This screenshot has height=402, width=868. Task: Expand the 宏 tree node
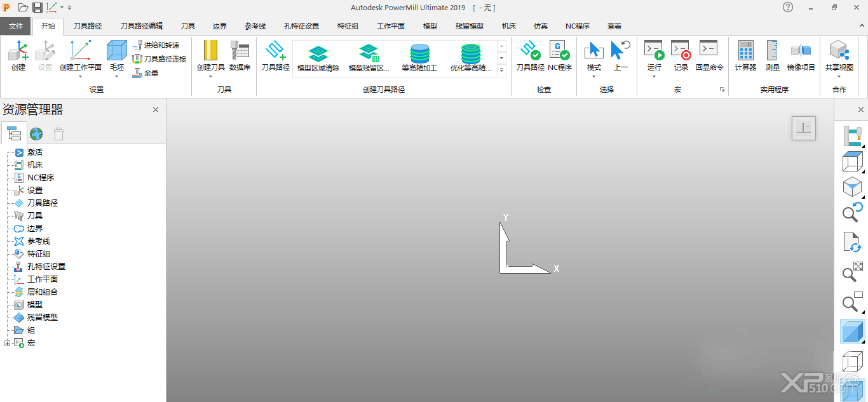pyautogui.click(x=7, y=343)
